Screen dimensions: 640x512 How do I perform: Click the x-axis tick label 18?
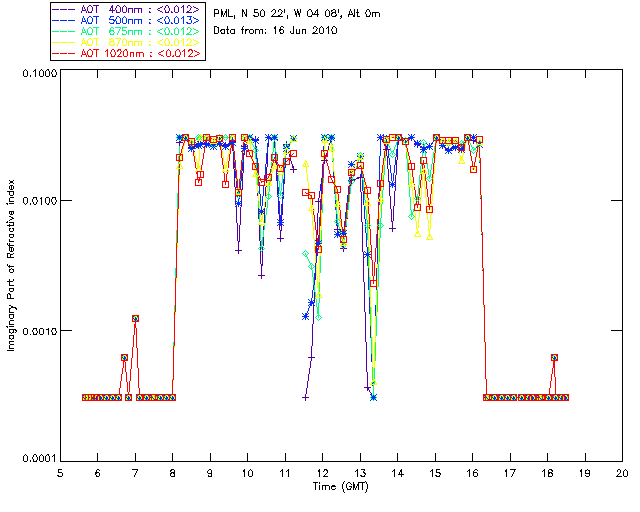[548, 473]
